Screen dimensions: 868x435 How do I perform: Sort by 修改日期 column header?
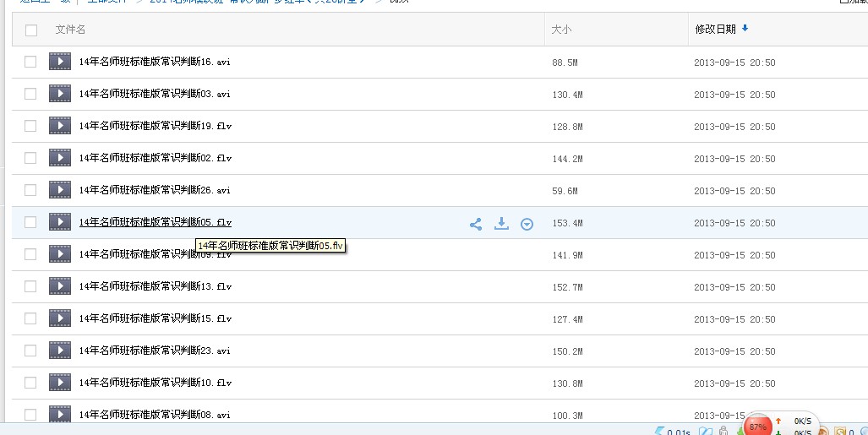tap(714, 30)
